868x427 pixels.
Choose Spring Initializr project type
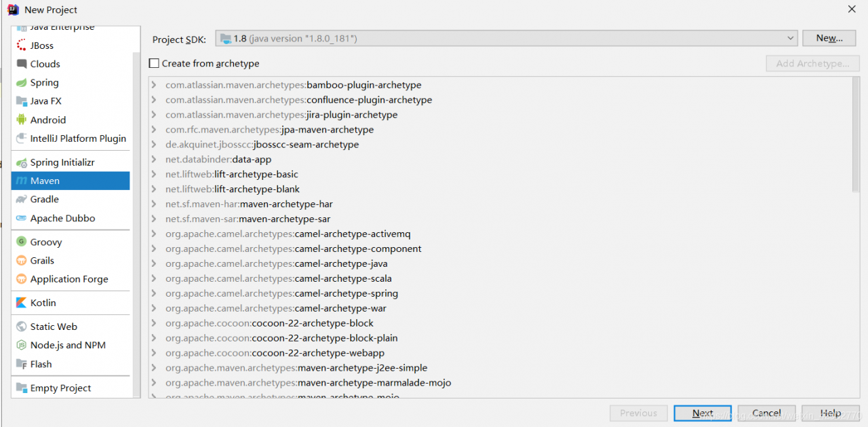coord(71,162)
